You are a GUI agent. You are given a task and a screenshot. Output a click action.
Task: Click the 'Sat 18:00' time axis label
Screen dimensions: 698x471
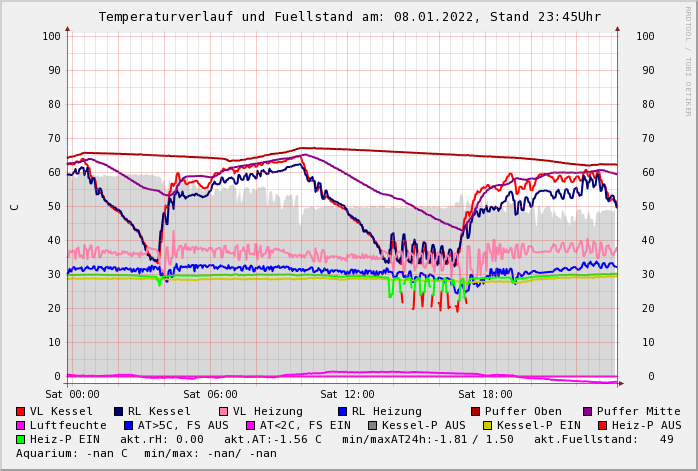point(485,394)
